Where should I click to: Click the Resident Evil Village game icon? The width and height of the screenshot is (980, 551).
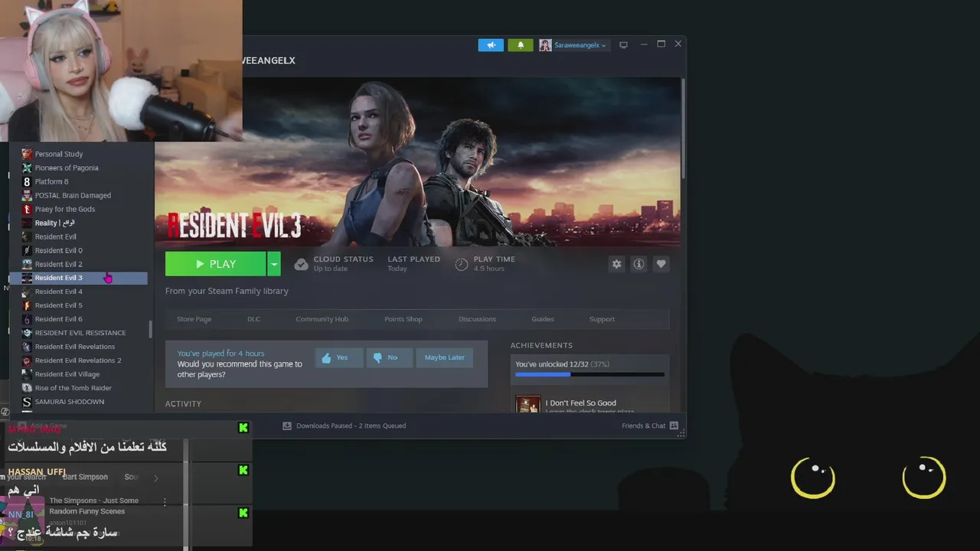[27, 374]
